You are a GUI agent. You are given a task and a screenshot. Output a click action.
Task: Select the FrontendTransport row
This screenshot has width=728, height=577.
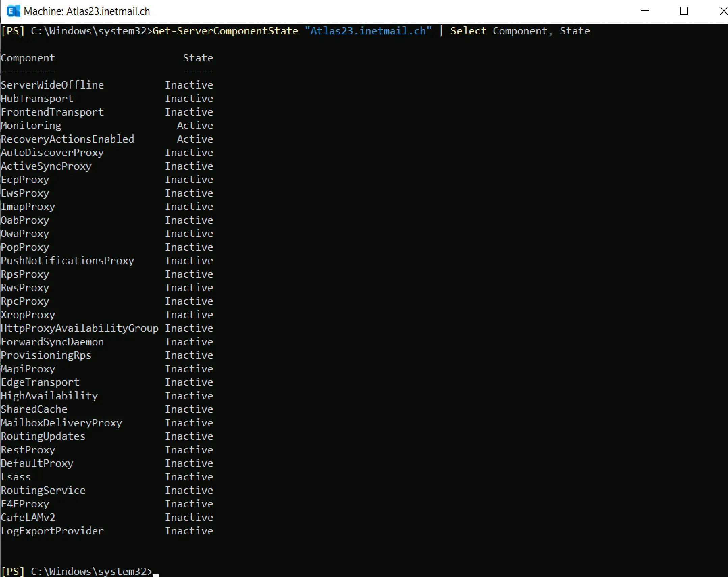click(x=52, y=112)
